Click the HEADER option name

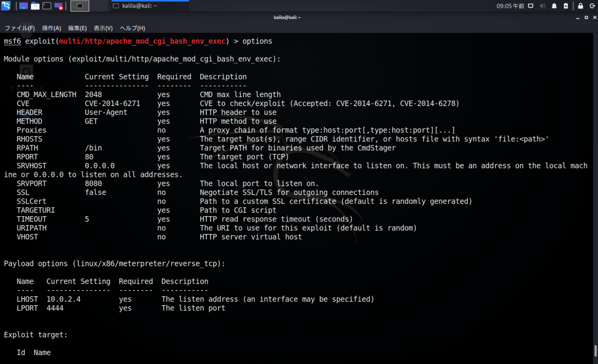(x=29, y=113)
